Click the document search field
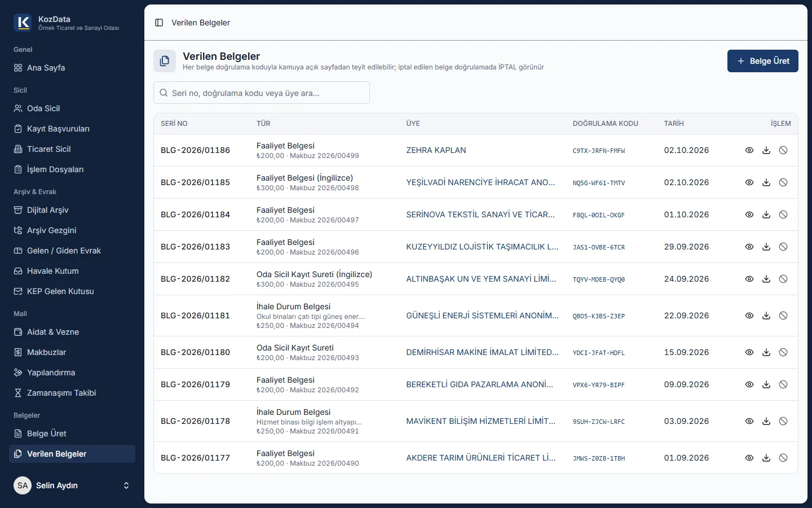Image resolution: width=812 pixels, height=508 pixels. click(262, 93)
